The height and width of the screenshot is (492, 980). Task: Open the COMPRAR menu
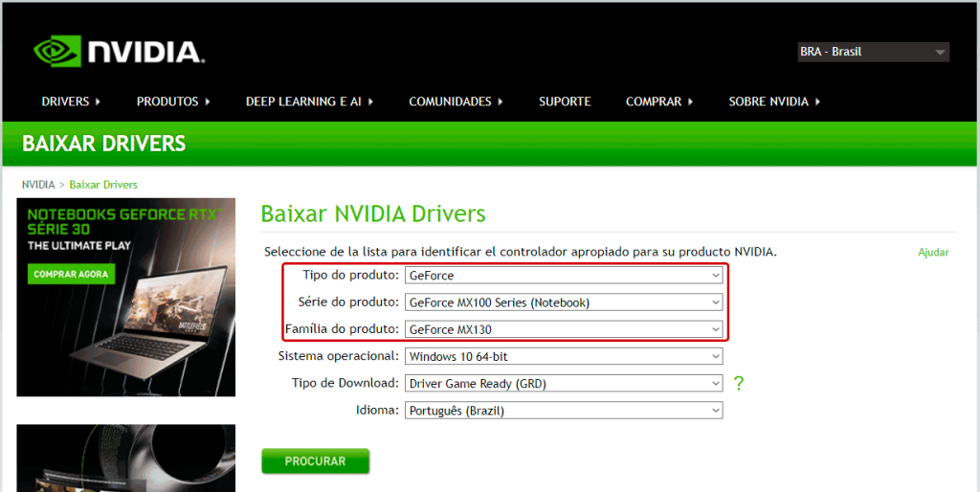pyautogui.click(x=659, y=101)
